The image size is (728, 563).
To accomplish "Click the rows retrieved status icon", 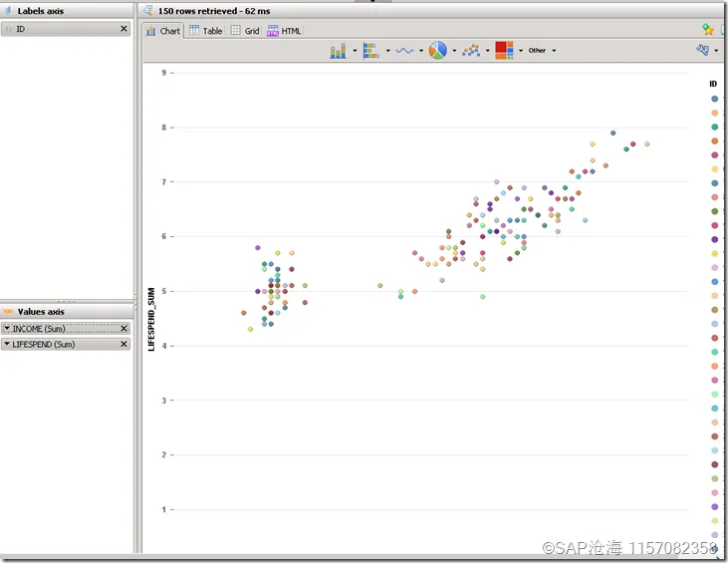I will (x=148, y=10).
